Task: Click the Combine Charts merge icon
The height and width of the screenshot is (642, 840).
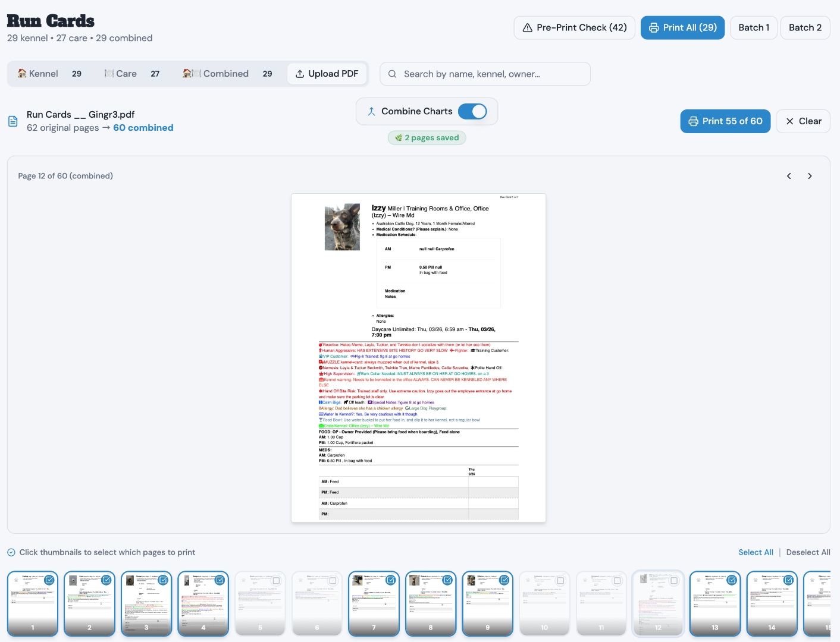Action: [371, 112]
